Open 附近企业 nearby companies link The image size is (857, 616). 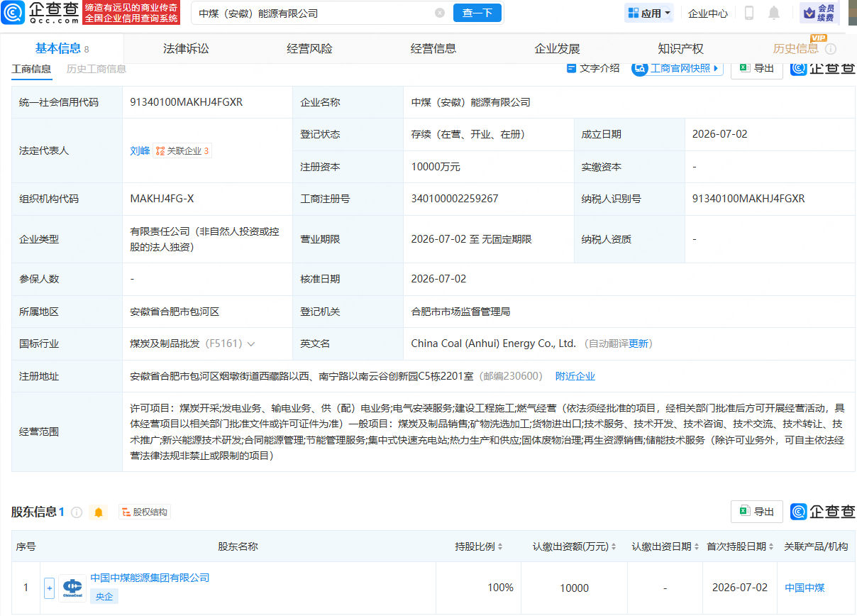(x=575, y=376)
